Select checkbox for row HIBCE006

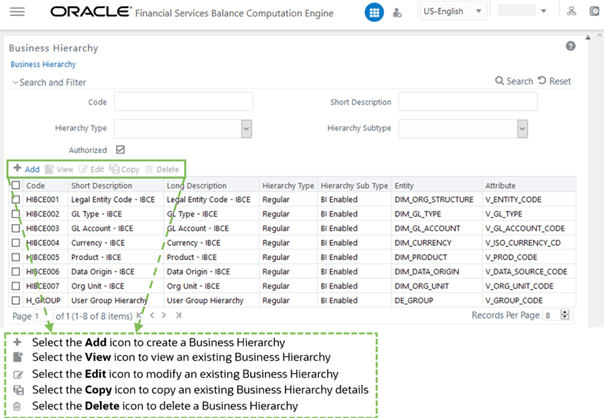[16, 272]
